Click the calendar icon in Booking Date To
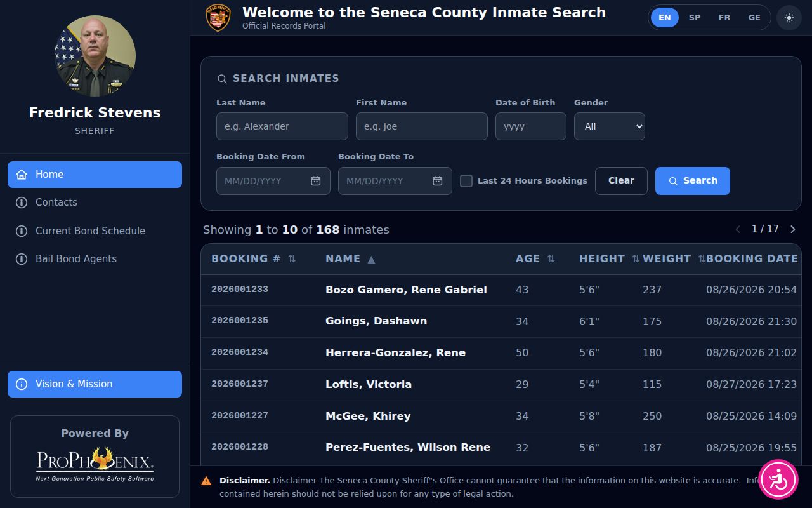812x508 pixels. click(438, 181)
